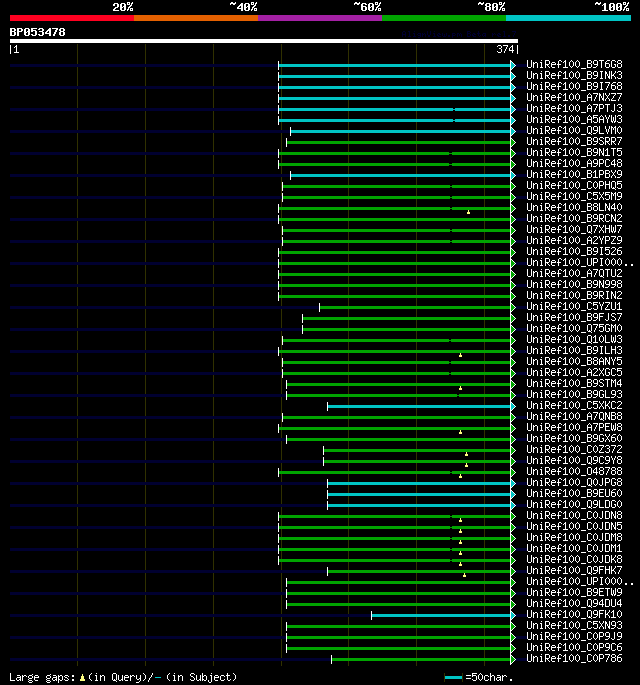Select the UniRef100_B9FJS7 label
640x685 pixels.
[574, 317]
